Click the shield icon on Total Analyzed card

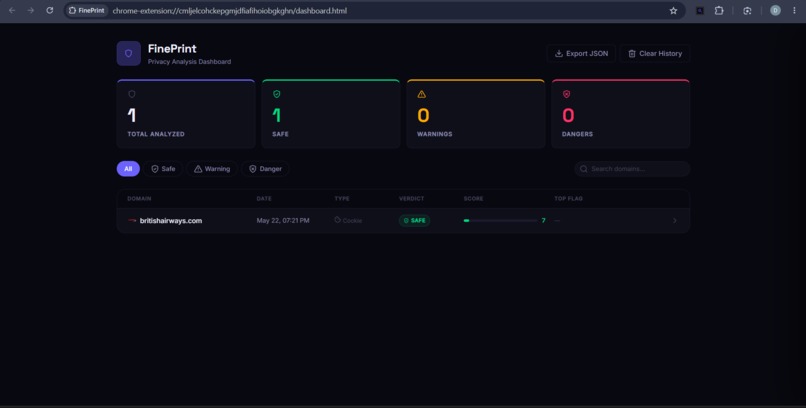132,94
